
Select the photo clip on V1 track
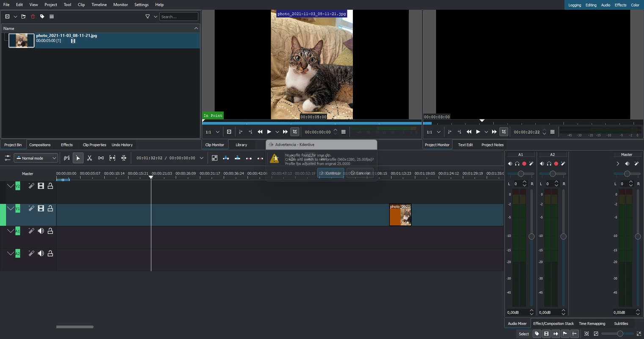point(400,215)
